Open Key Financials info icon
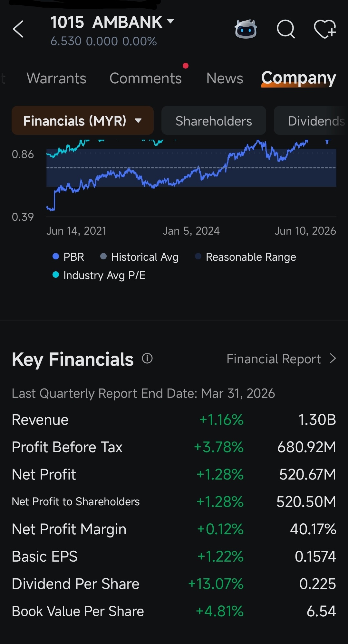The width and height of the screenshot is (348, 644). coord(147,358)
